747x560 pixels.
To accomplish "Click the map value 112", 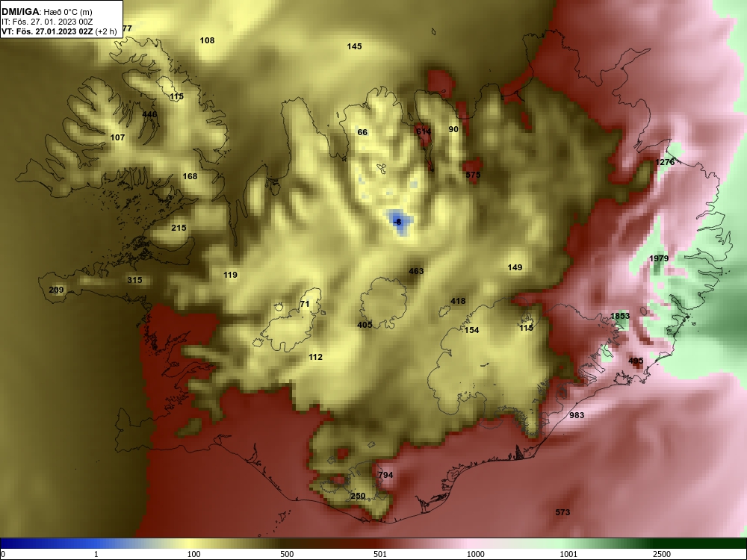I will [x=315, y=357].
